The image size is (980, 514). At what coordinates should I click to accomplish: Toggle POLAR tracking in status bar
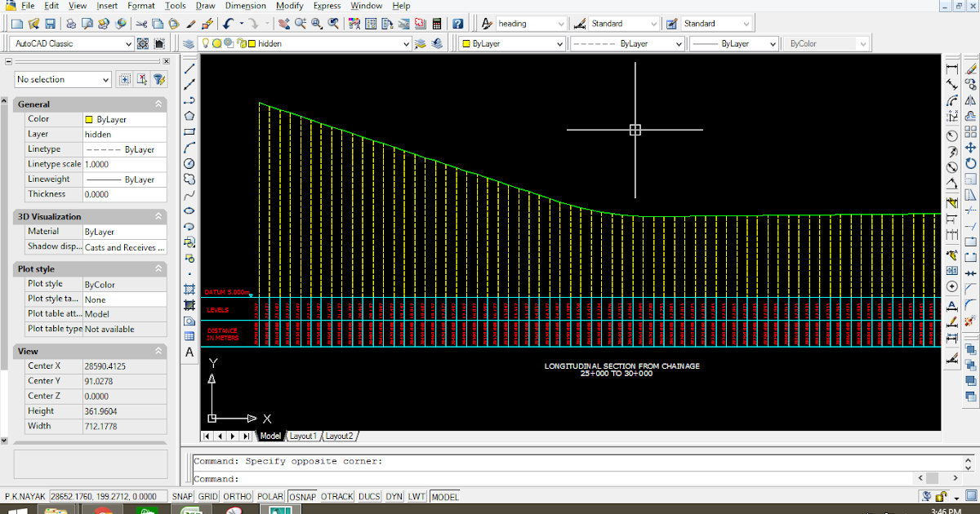click(x=270, y=496)
